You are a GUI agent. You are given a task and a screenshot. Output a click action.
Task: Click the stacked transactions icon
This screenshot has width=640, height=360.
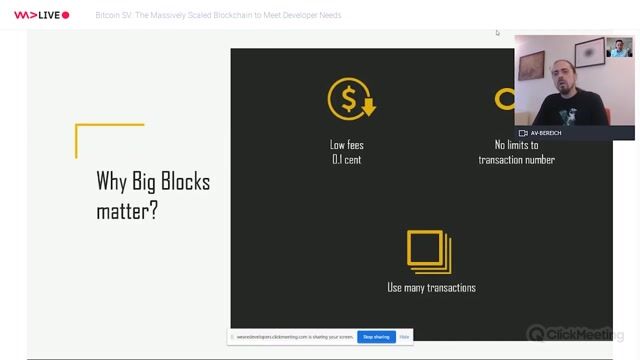pos(429,252)
